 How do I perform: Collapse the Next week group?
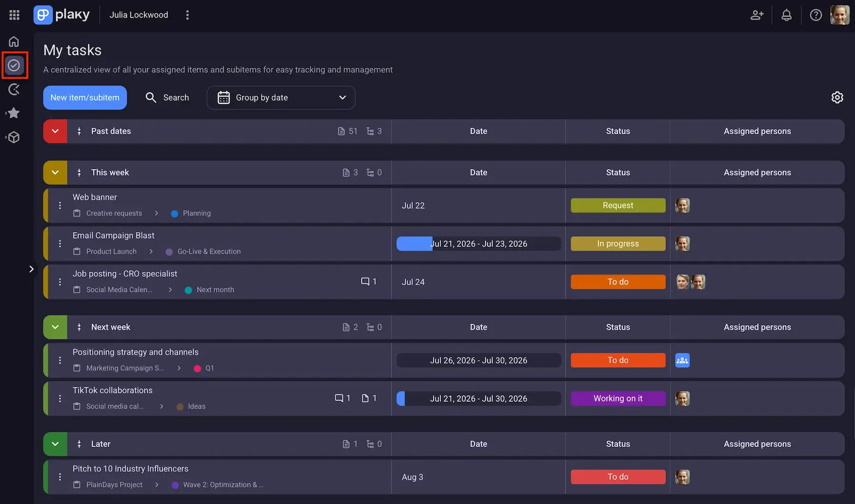click(55, 327)
